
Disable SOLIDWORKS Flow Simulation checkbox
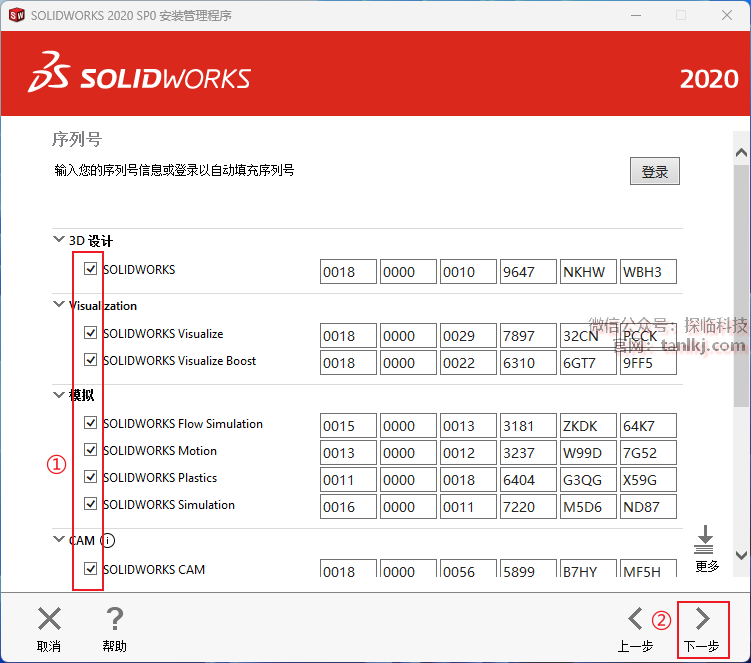point(91,424)
